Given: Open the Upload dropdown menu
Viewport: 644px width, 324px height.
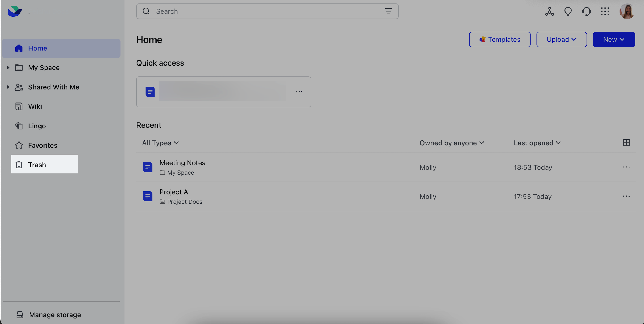Looking at the screenshot, I should [x=561, y=39].
